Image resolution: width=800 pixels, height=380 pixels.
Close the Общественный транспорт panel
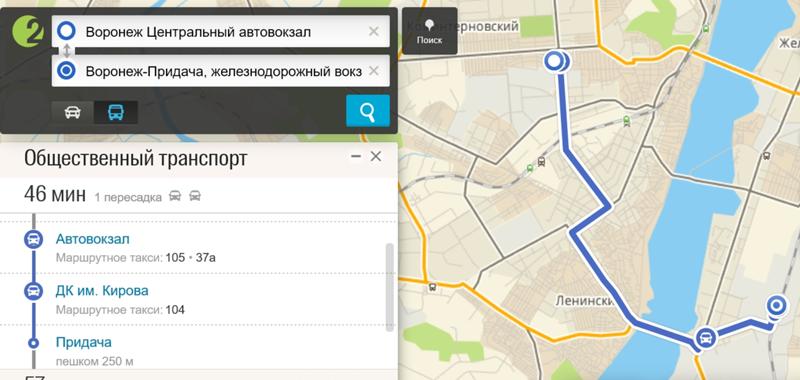click(x=376, y=157)
